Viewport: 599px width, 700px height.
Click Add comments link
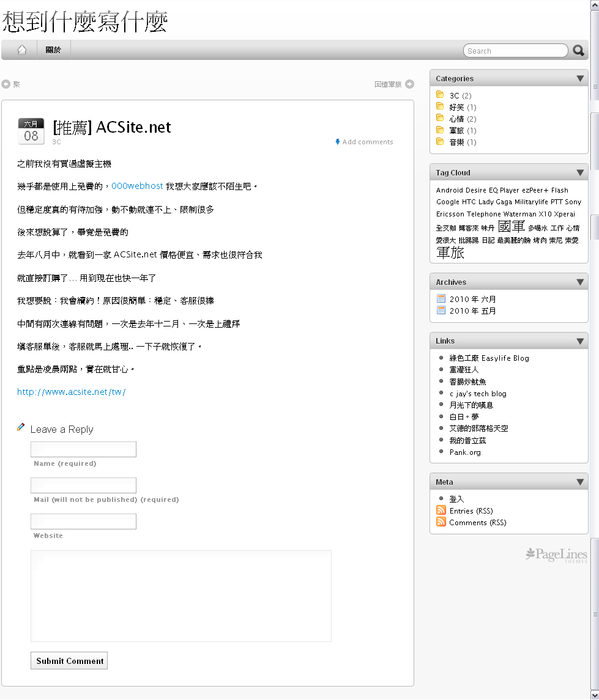pyautogui.click(x=368, y=141)
